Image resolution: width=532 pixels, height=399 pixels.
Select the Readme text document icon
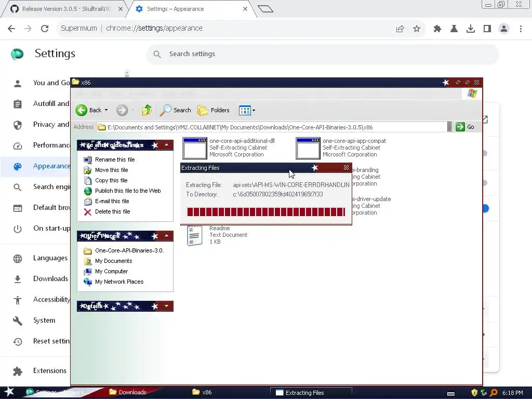coord(195,235)
